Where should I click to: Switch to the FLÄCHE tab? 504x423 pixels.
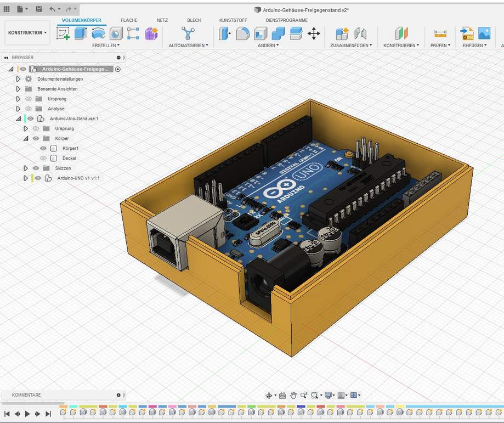tap(129, 20)
